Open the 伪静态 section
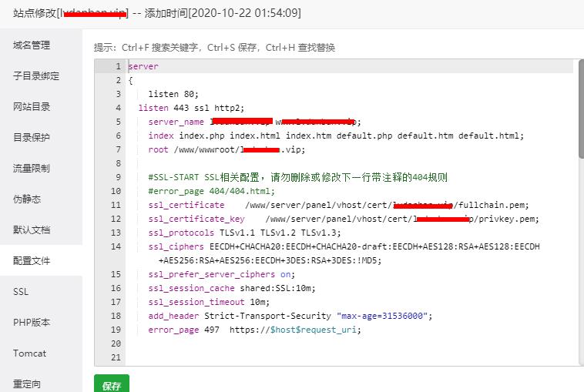The image size is (584, 392). pos(27,199)
